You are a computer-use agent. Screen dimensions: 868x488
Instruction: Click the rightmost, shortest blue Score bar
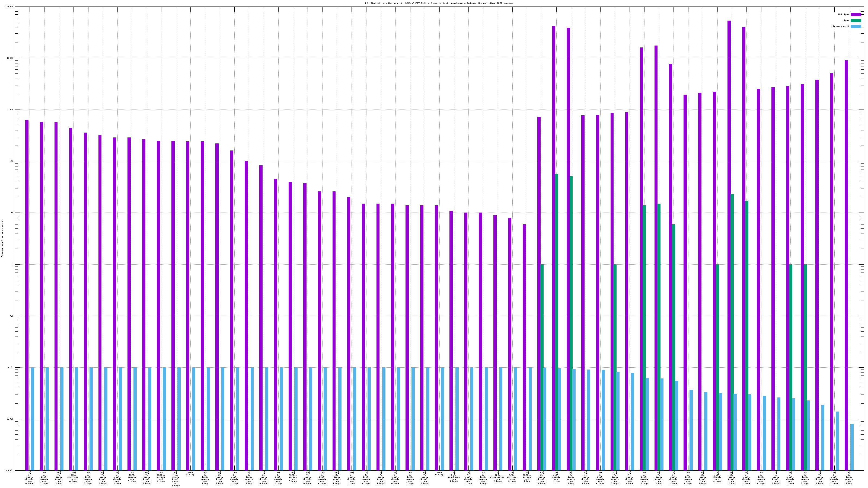[852, 447]
